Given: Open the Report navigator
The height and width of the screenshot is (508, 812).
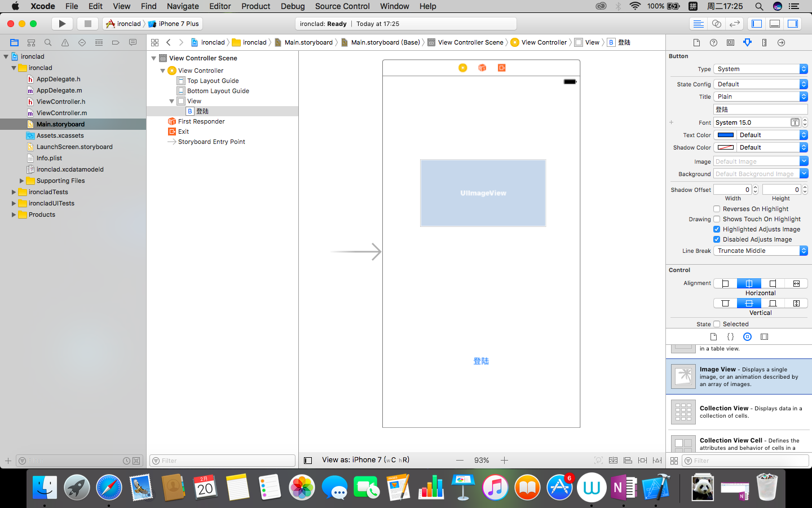Looking at the screenshot, I should click(x=133, y=42).
